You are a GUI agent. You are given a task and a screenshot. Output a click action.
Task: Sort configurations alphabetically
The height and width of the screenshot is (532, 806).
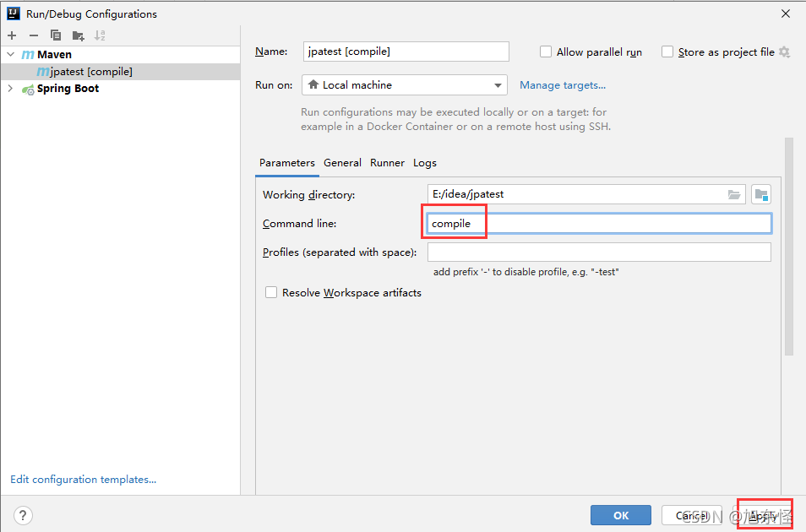tap(99, 35)
